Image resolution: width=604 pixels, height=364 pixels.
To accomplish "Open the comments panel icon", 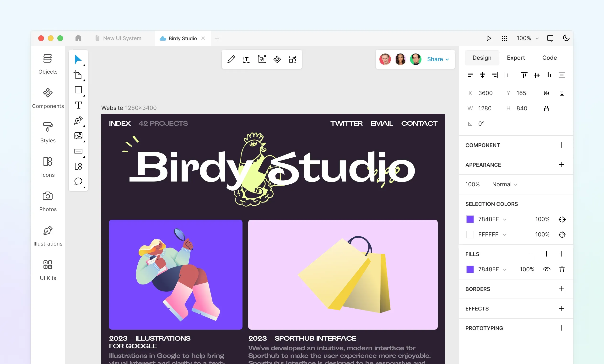I will [550, 38].
